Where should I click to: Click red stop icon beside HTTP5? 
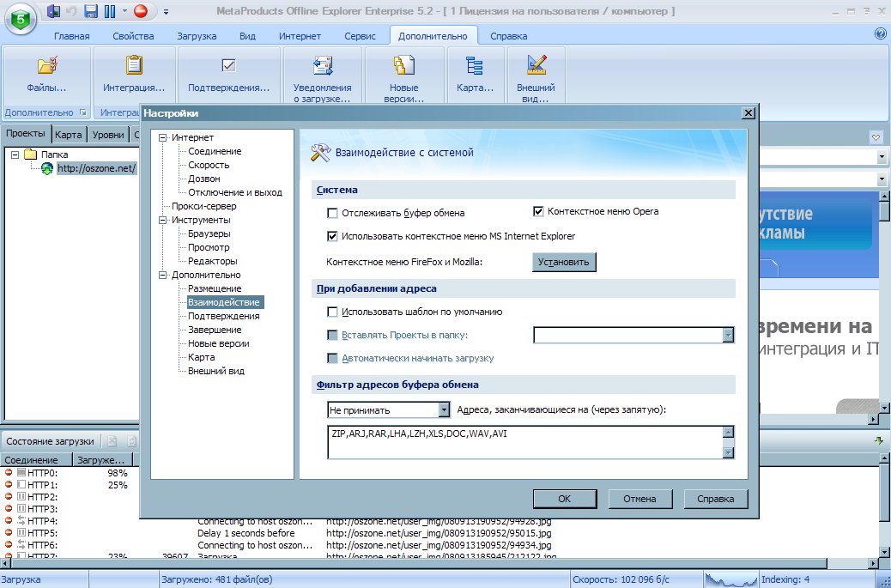click(9, 532)
